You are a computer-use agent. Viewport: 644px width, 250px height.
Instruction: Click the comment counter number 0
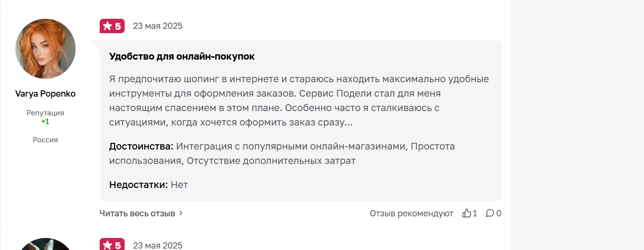point(499,213)
